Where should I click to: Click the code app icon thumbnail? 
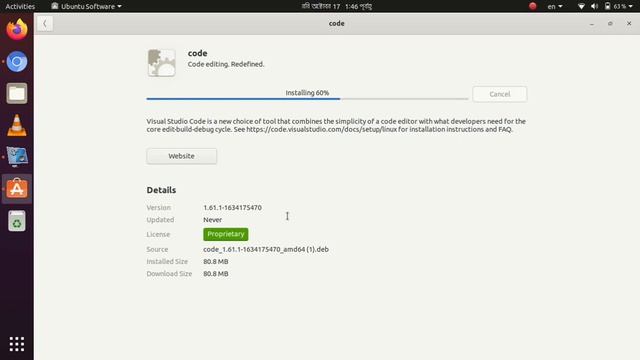(x=162, y=63)
